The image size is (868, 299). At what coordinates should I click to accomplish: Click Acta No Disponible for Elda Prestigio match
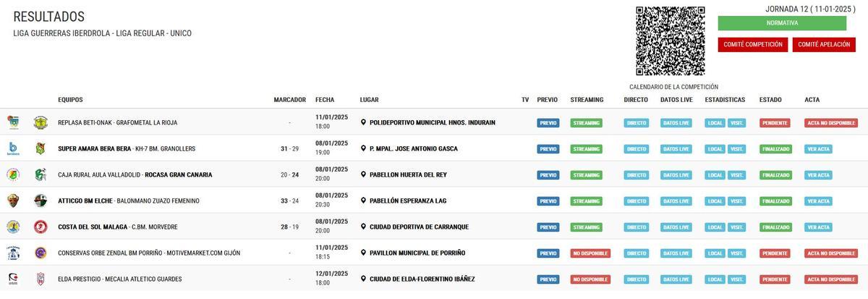pos(831,279)
